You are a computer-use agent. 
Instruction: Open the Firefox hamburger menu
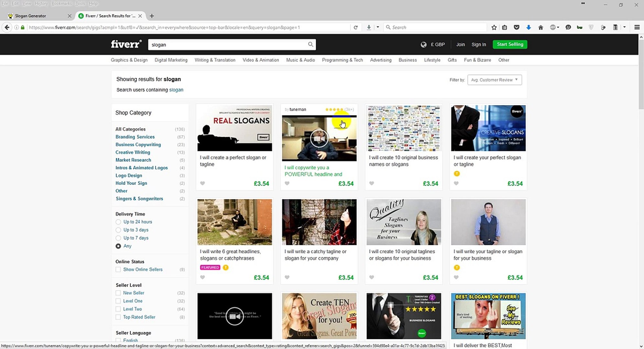point(637,27)
